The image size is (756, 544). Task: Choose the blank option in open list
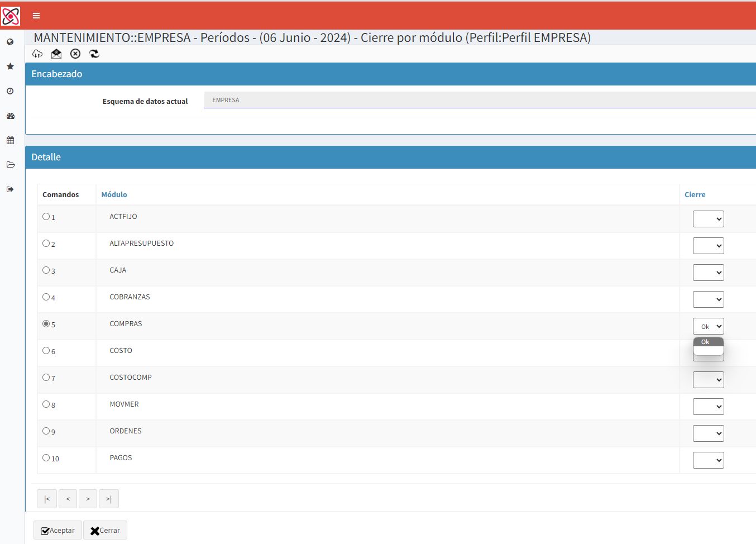[x=708, y=351]
